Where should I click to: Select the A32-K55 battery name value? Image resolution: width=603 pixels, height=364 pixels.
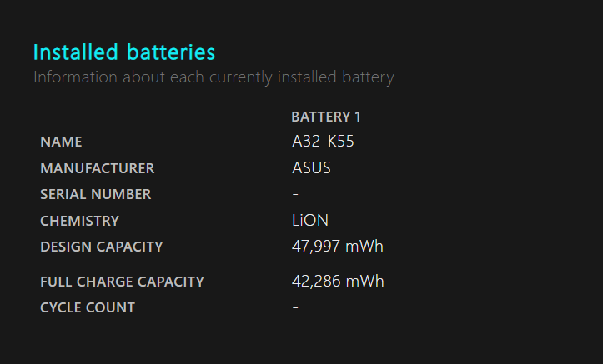click(323, 142)
